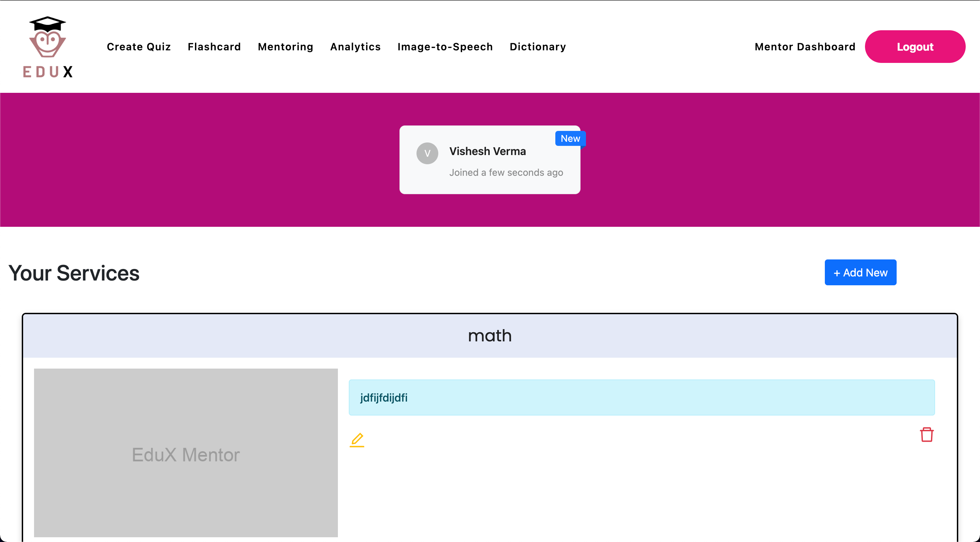980x542 pixels.
Task: Go to Flashcard section
Action: coord(214,47)
